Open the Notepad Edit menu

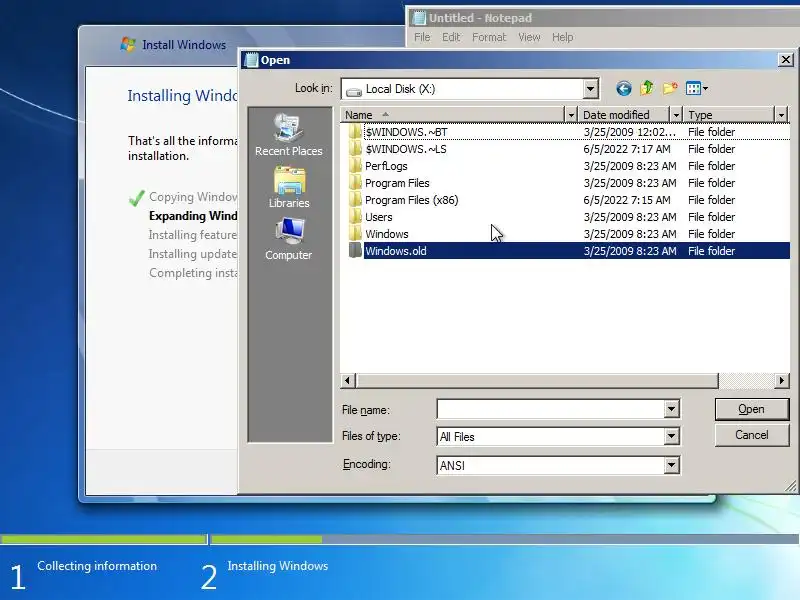[x=451, y=37]
